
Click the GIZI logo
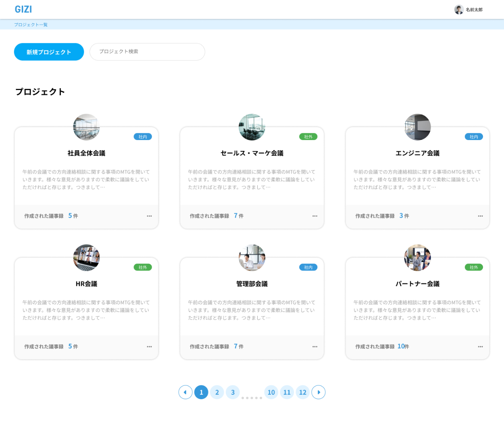click(x=23, y=9)
